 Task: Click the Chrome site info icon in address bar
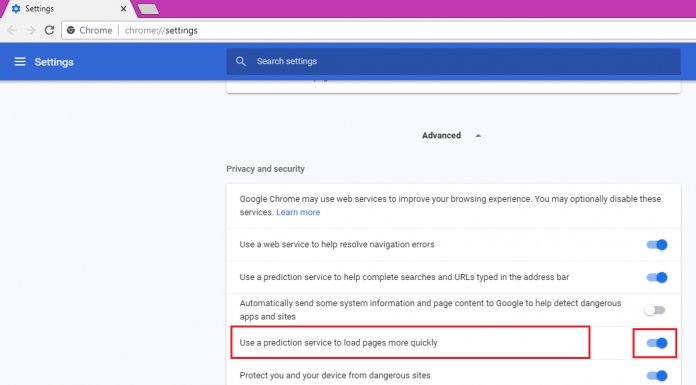(x=71, y=30)
